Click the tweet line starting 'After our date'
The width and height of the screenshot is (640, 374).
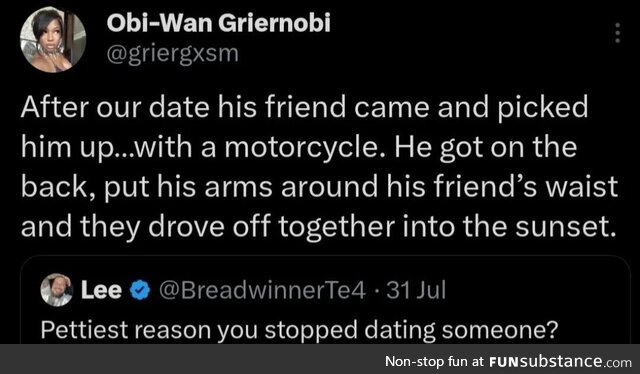[x=304, y=108]
